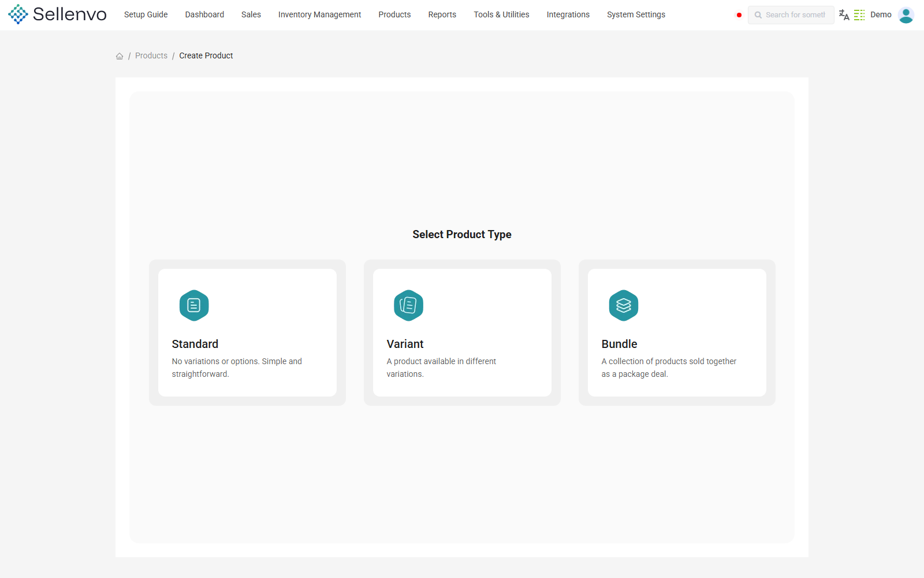Choose the Standard product type title
The image size is (924, 578).
pos(195,344)
